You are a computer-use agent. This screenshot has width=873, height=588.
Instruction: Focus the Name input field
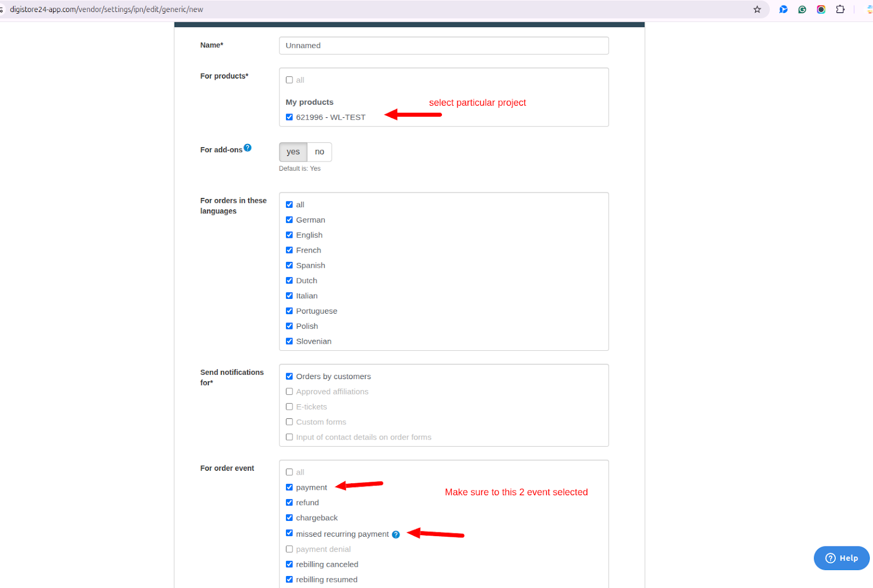444,45
